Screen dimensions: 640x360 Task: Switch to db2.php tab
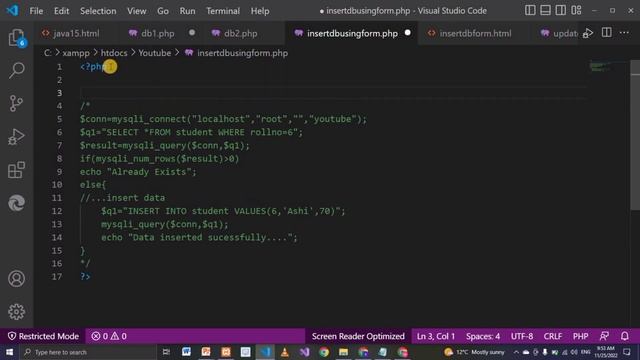point(241,33)
